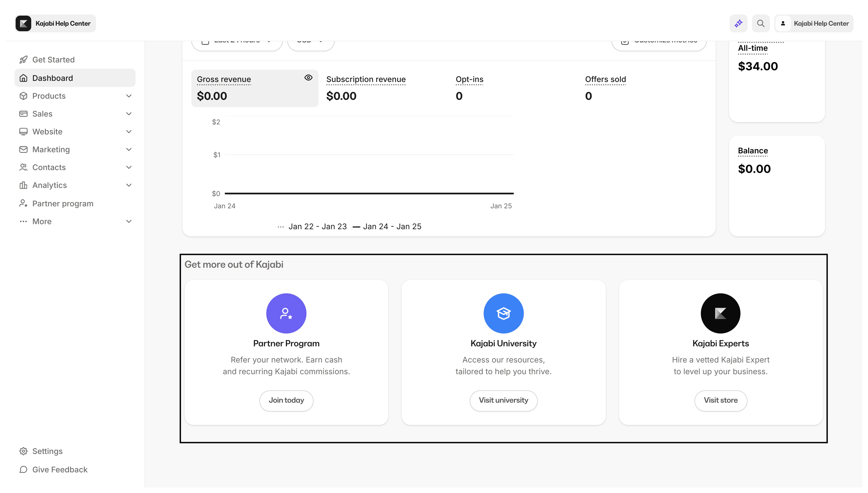Click the Kajabi logo in the header
The image size is (868, 493).
point(23,23)
